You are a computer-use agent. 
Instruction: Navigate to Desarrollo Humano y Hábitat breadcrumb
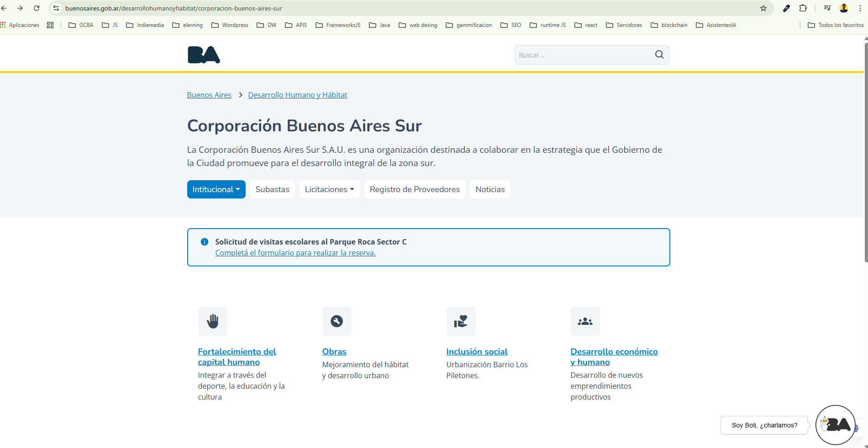297,95
